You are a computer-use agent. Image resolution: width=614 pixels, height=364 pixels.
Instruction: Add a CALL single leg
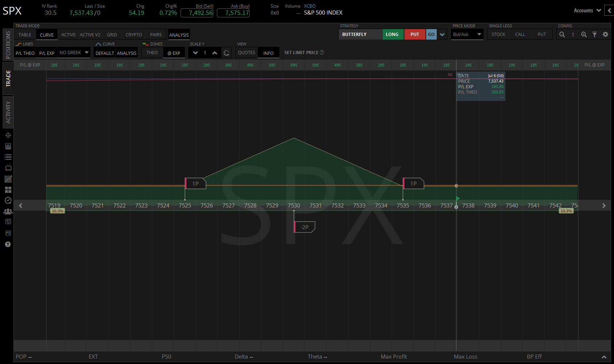(x=520, y=35)
